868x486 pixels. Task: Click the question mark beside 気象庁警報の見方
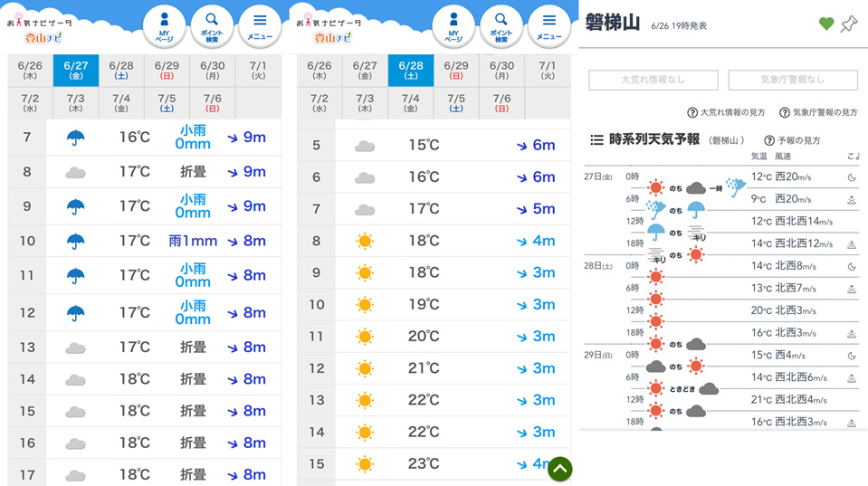click(784, 113)
